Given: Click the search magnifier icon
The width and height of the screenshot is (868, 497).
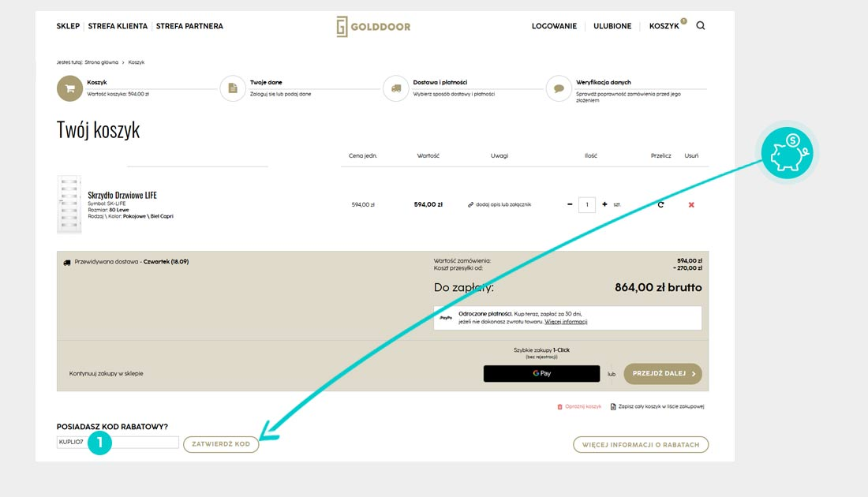Looking at the screenshot, I should 701,26.
